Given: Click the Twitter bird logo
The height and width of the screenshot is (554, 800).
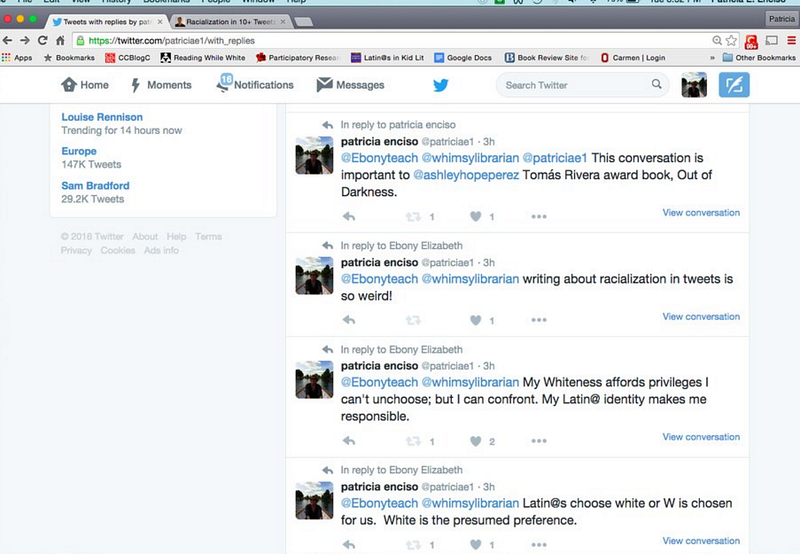Looking at the screenshot, I should 440,85.
